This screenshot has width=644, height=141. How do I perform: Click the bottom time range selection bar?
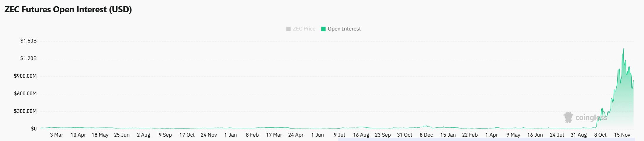pyautogui.click(x=486, y=139)
